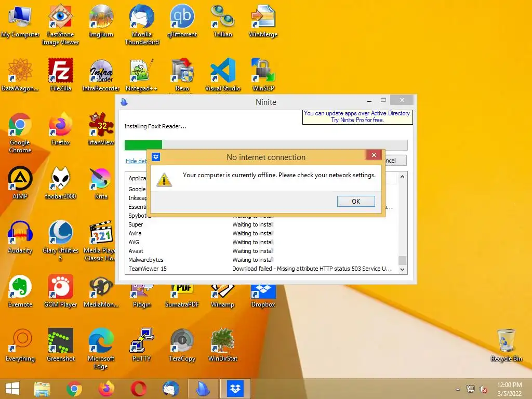Select the Super row in Ninite list

(261, 224)
